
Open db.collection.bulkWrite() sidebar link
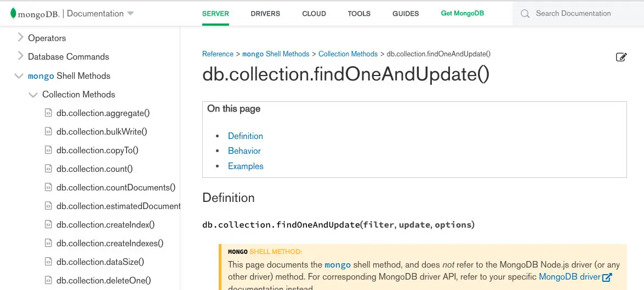click(102, 132)
